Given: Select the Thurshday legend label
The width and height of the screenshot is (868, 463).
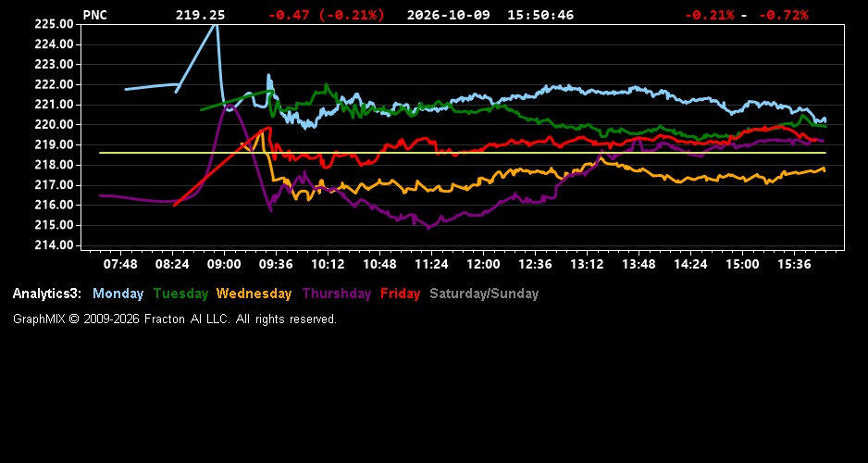Looking at the screenshot, I should coord(337,294).
